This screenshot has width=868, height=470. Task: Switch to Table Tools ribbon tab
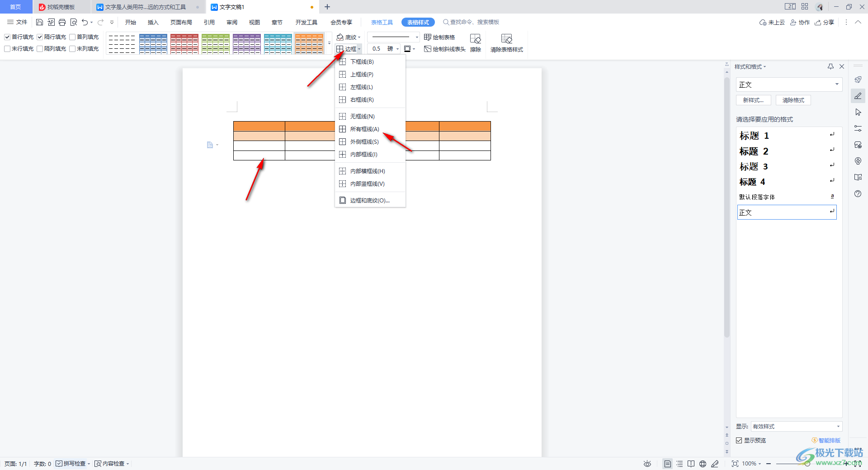pos(382,22)
